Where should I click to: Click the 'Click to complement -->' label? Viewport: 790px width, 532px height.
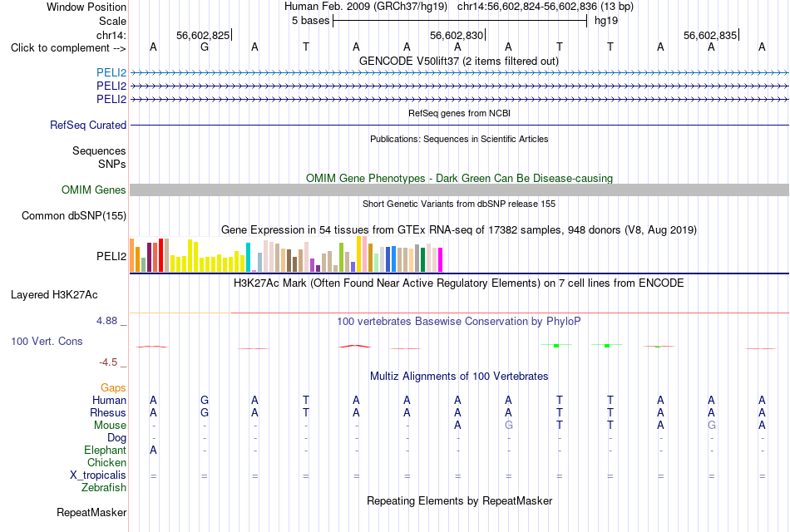click(68, 48)
